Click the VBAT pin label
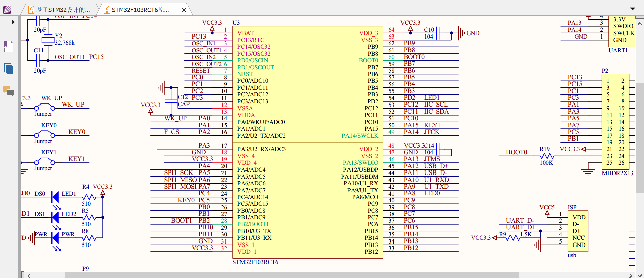Viewport: 644px width, 278px height. (x=246, y=33)
